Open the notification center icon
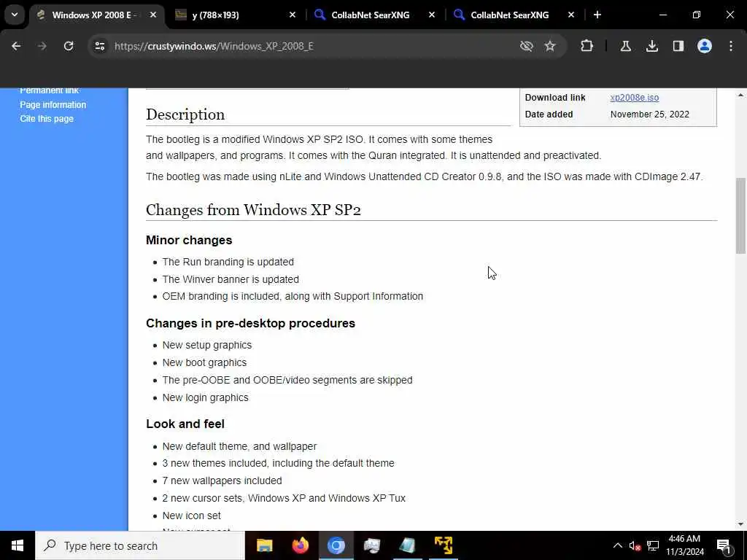Viewport: 747px width, 560px height. [x=724, y=545]
